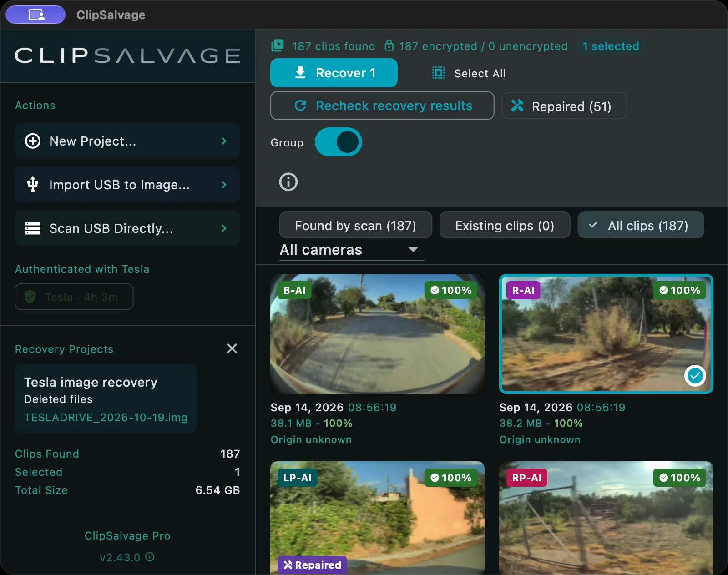
Task: Toggle the Group switch off
Action: pyautogui.click(x=339, y=142)
